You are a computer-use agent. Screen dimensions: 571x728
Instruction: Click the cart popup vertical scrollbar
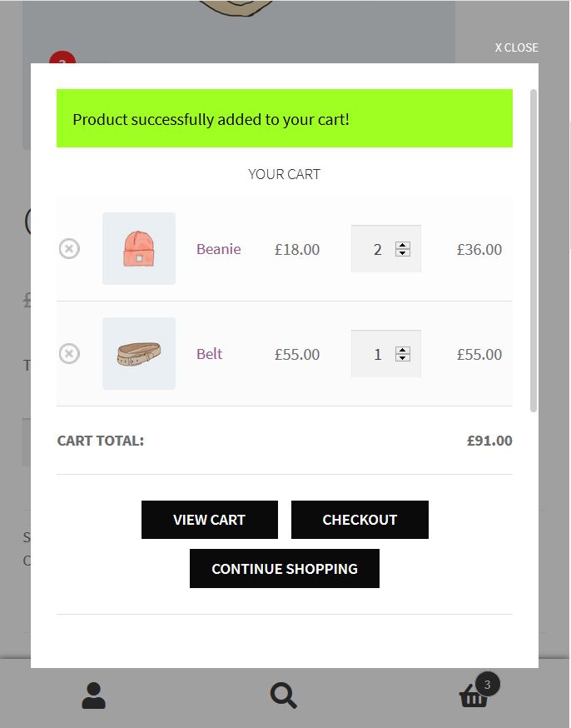[534, 250]
